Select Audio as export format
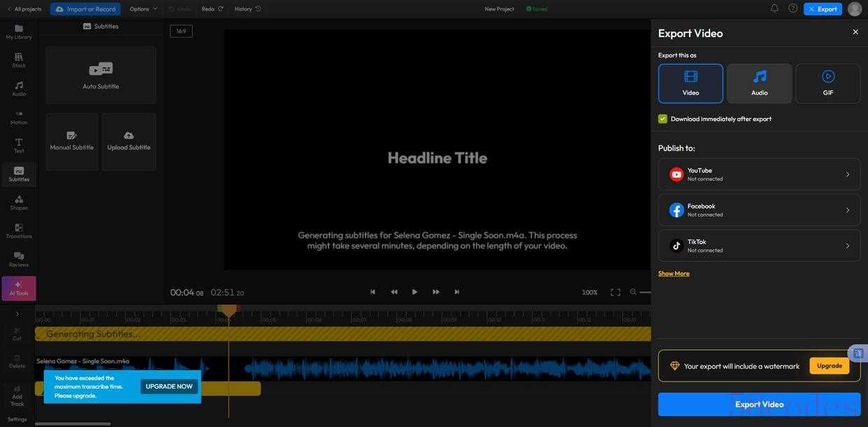Image resolution: width=868 pixels, height=427 pixels. [x=759, y=84]
